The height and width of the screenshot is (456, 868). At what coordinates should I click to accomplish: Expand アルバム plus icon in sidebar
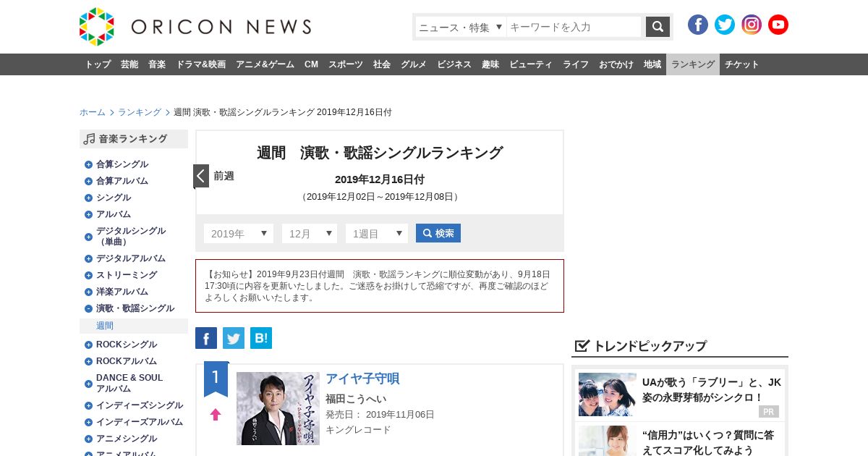(x=88, y=214)
